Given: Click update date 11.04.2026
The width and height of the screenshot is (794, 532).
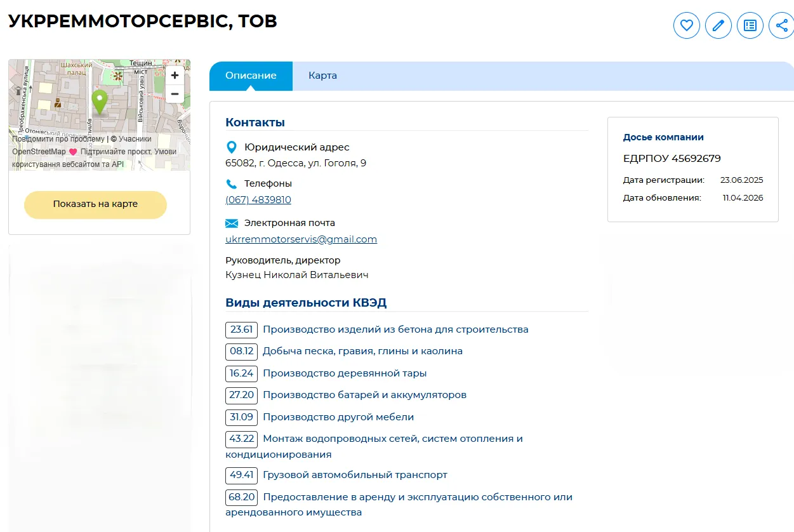Looking at the screenshot, I should [x=743, y=198].
